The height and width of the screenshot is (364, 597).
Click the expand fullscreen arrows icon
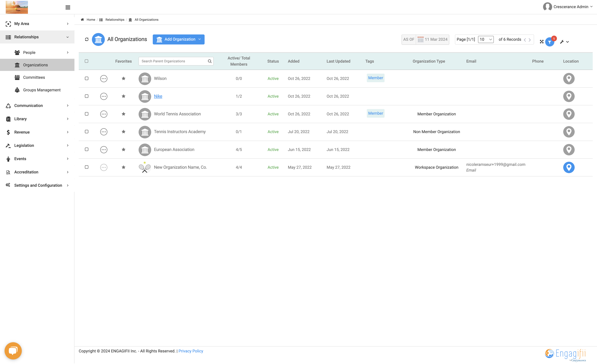(x=541, y=42)
